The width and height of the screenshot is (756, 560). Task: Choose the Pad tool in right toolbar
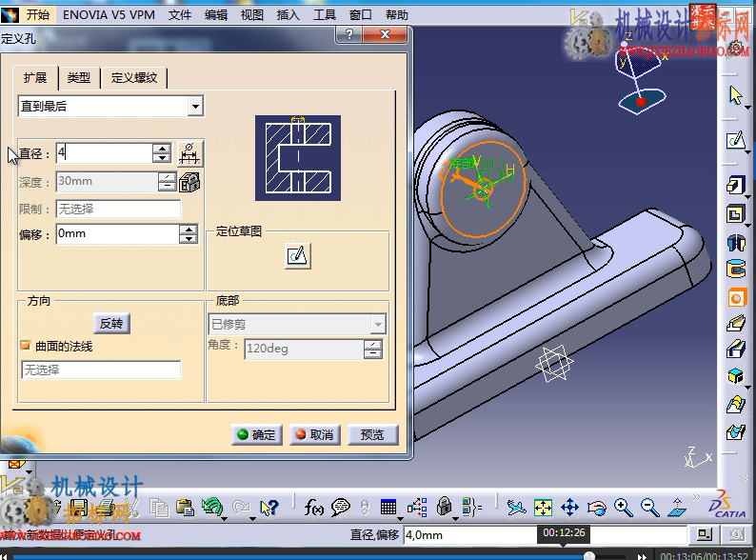tap(736, 186)
